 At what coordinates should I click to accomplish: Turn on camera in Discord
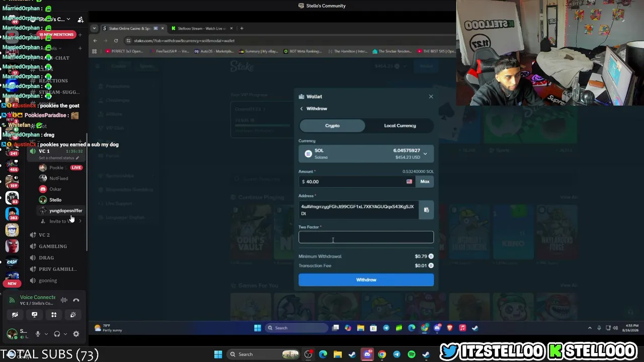click(x=15, y=315)
